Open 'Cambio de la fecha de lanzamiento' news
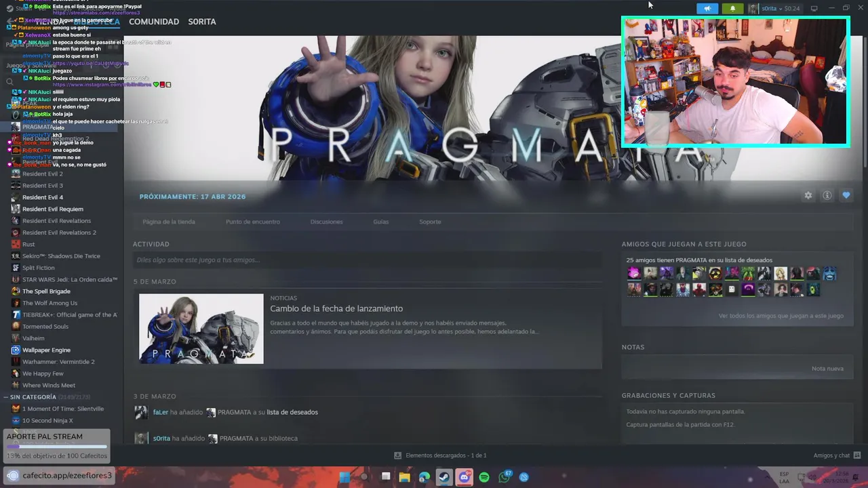 [336, 308]
